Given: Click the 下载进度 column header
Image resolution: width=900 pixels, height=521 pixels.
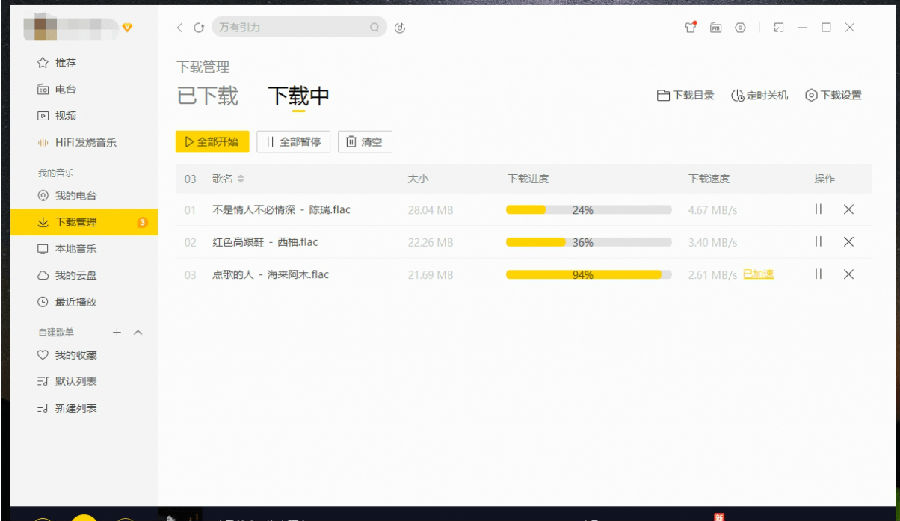Looking at the screenshot, I should click(x=528, y=178).
